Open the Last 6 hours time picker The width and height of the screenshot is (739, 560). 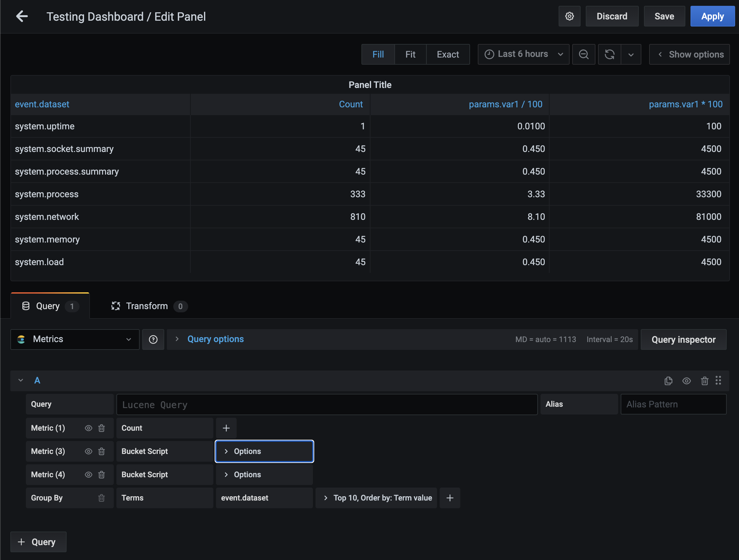tap(523, 54)
